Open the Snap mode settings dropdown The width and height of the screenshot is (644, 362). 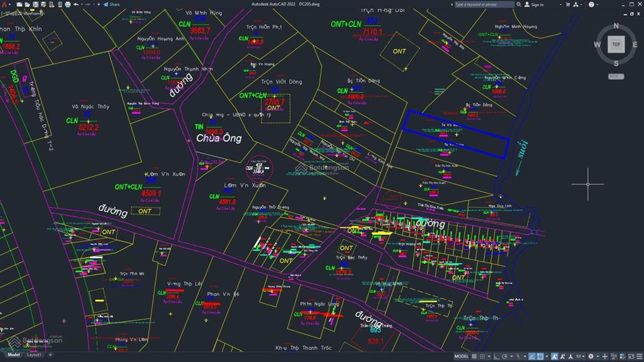[489, 356]
